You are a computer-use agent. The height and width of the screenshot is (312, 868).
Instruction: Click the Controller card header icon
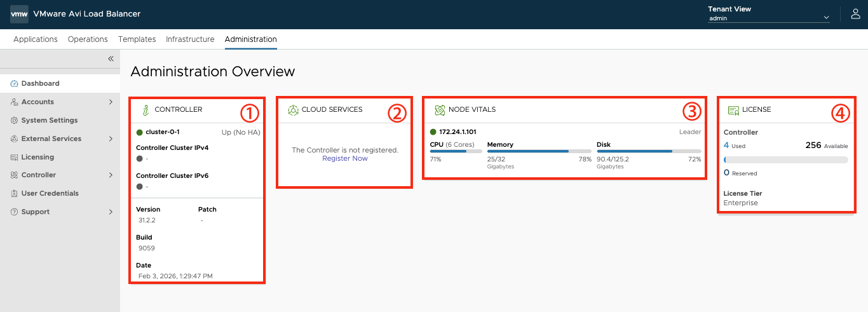pos(146,110)
